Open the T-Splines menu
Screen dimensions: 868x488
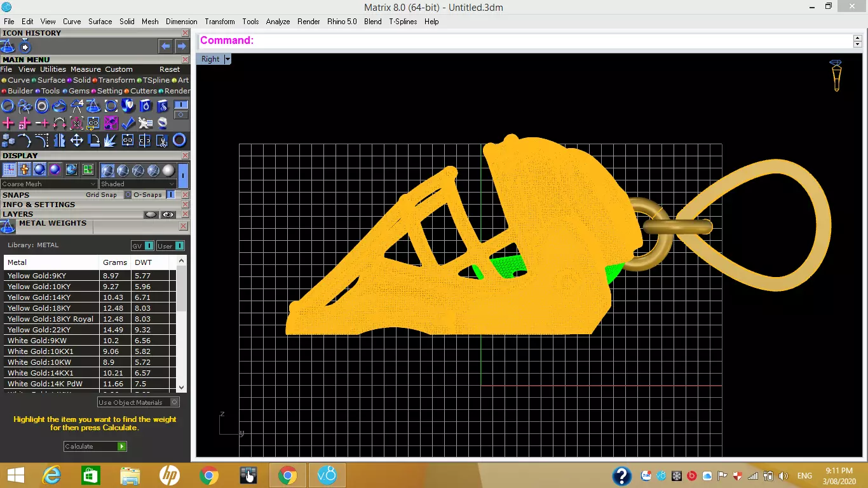[x=403, y=21]
